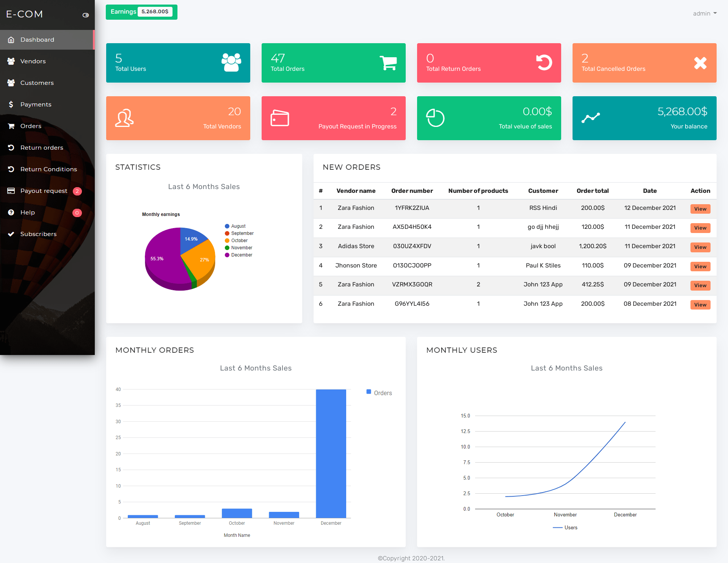Image resolution: width=728 pixels, height=563 pixels.
Task: Open the Customers menu entry
Action: click(x=37, y=83)
